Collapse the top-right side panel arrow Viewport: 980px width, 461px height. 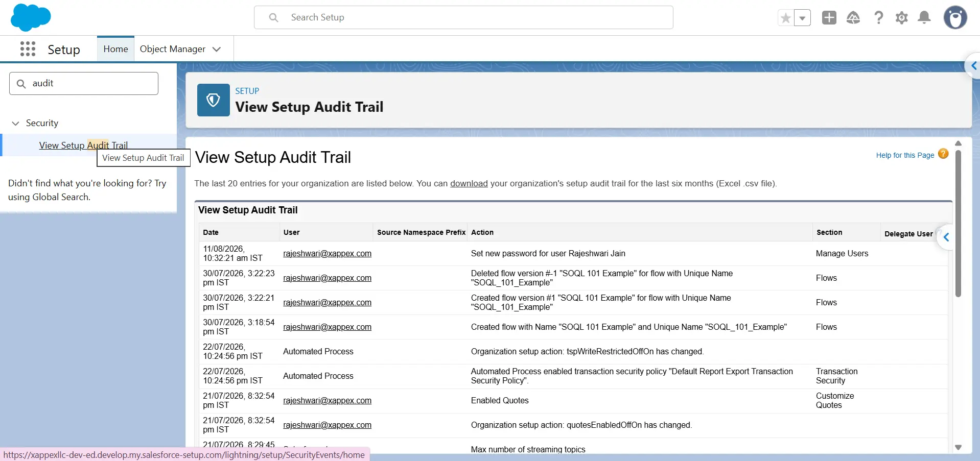point(973,66)
